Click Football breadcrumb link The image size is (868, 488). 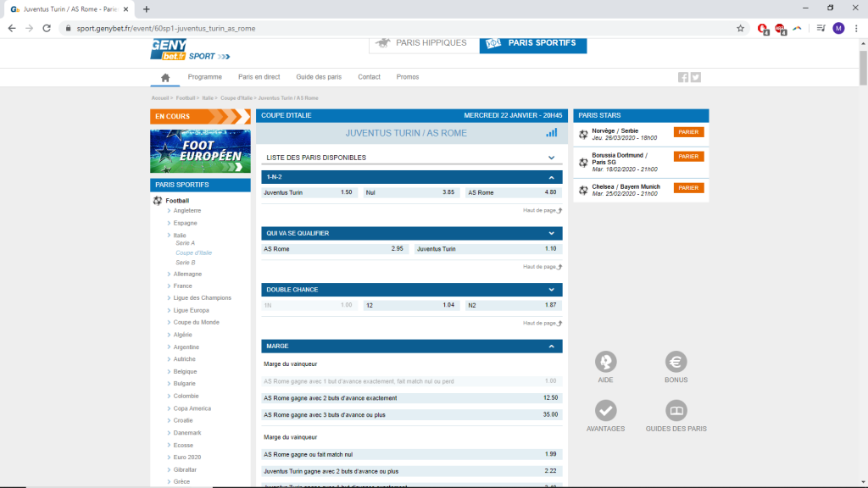pyautogui.click(x=186, y=98)
